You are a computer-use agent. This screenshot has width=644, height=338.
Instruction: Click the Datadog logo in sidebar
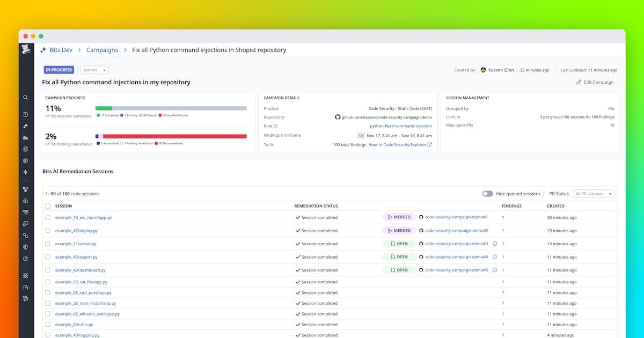(x=26, y=49)
